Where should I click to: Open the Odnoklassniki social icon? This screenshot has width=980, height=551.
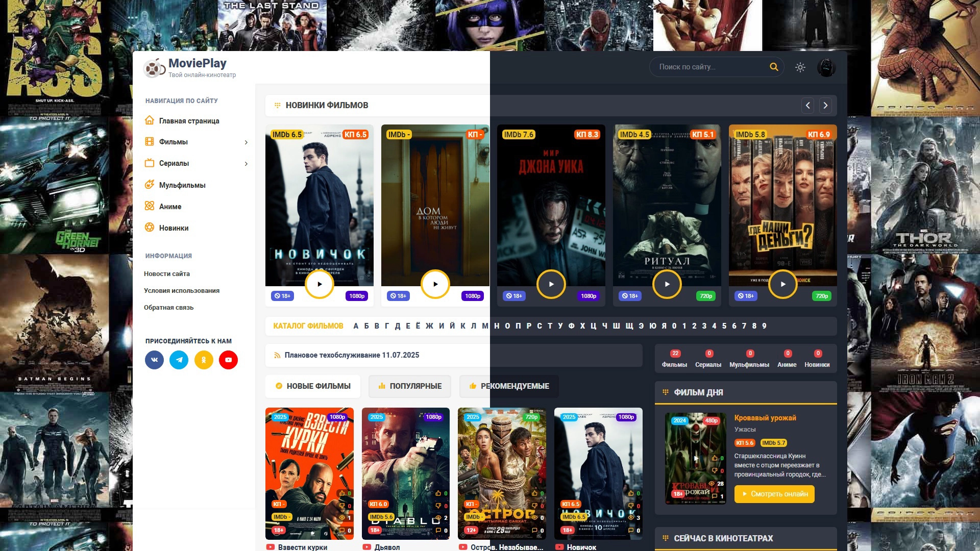[x=204, y=360]
